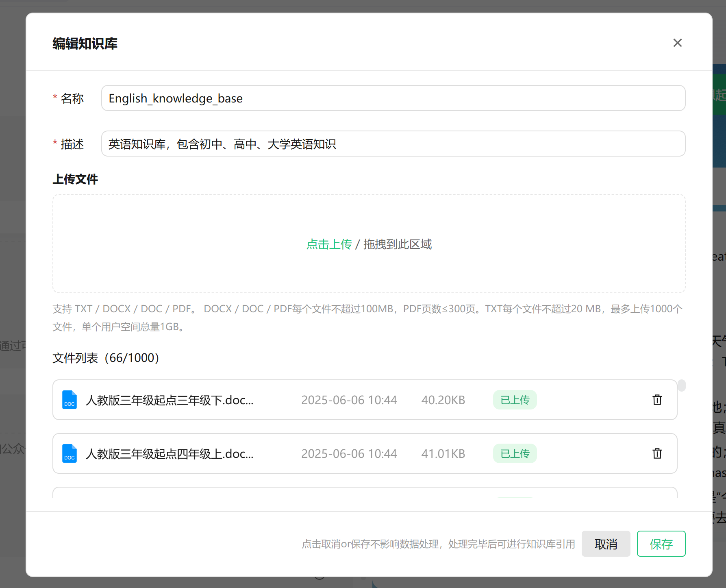Click DOC icon of 四年级上 file
726x588 pixels.
coord(70,453)
